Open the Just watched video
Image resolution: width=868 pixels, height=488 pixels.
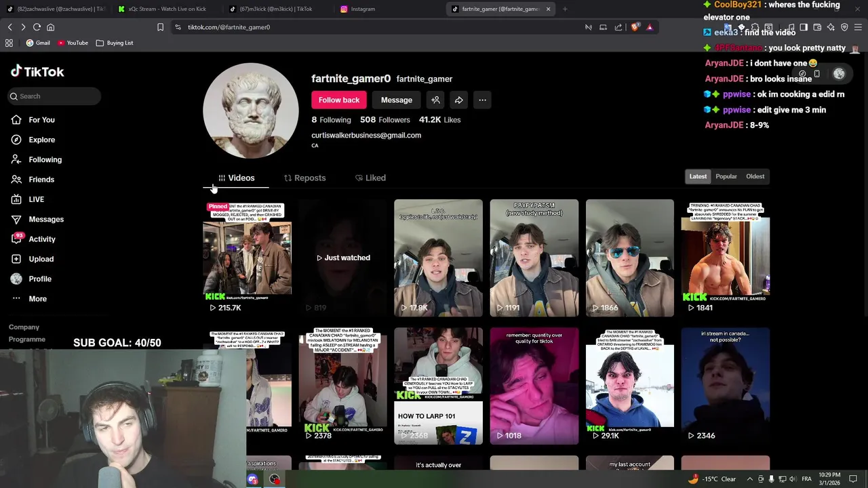pyautogui.click(x=342, y=258)
